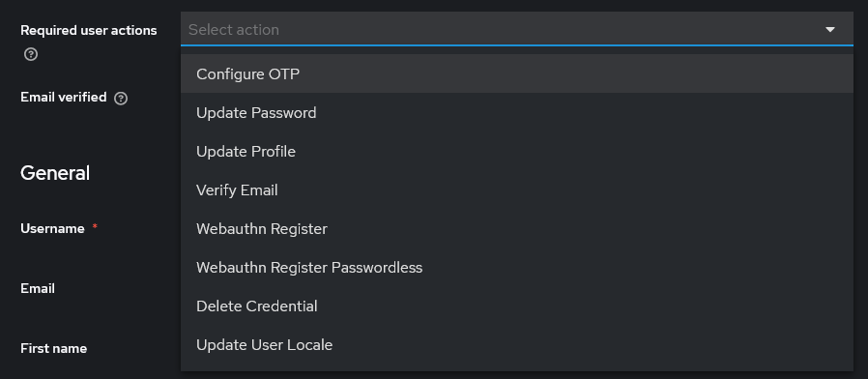The width and height of the screenshot is (868, 379).
Task: Click the red required asterisk beside Username
Action: pyautogui.click(x=95, y=226)
